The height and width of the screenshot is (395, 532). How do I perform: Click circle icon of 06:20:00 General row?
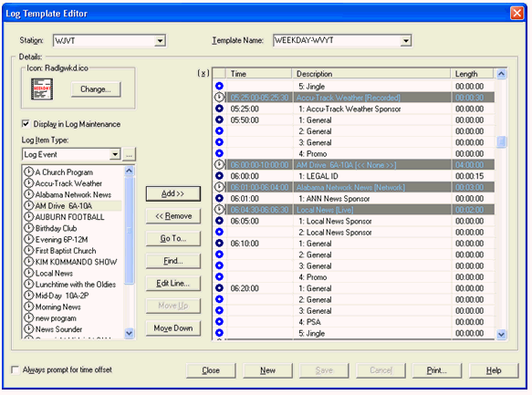[219, 288]
